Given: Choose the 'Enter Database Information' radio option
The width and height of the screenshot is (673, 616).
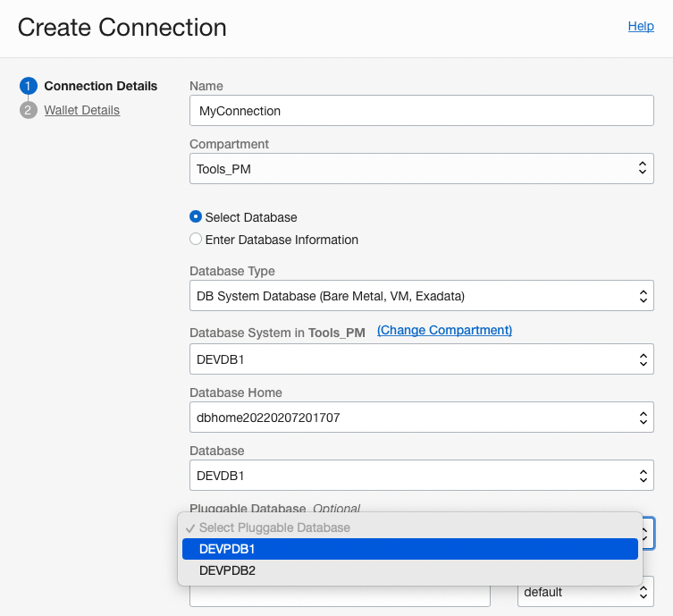Looking at the screenshot, I should 196,240.
